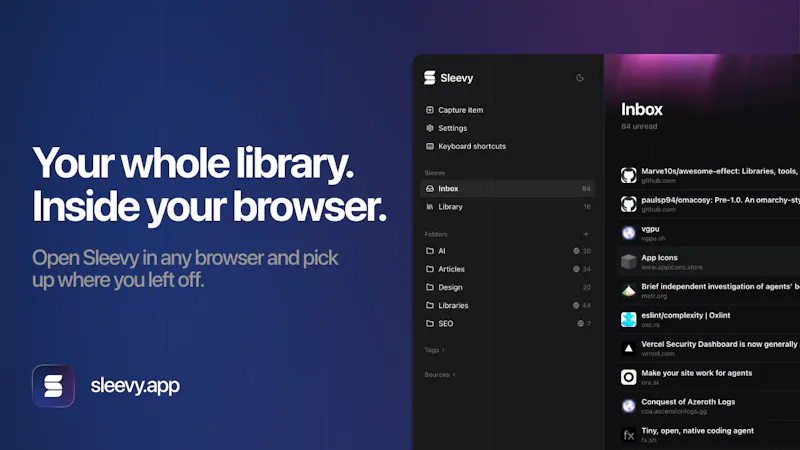Select Library in the sidebar

point(507,207)
